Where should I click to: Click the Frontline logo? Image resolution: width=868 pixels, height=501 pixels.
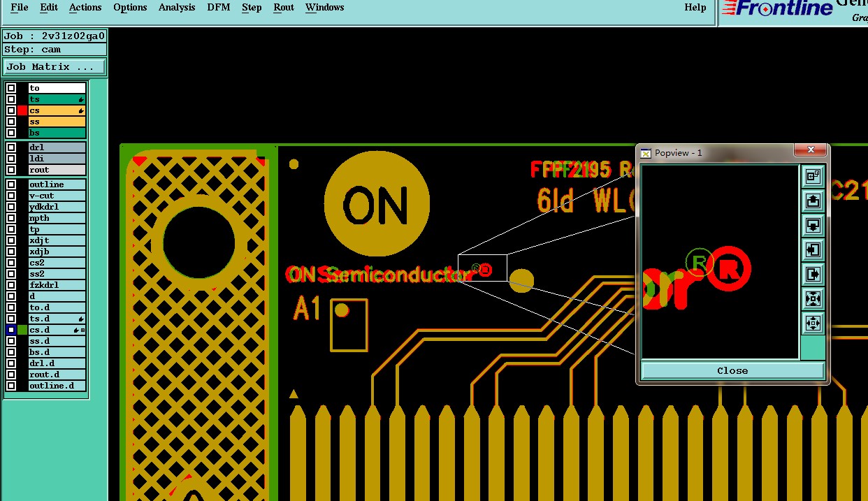pyautogui.click(x=777, y=8)
